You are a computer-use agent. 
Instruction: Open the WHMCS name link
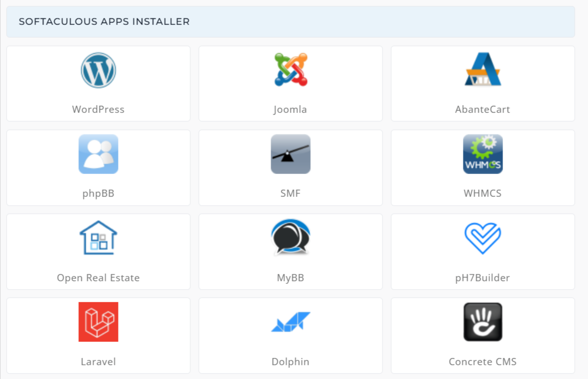click(483, 193)
